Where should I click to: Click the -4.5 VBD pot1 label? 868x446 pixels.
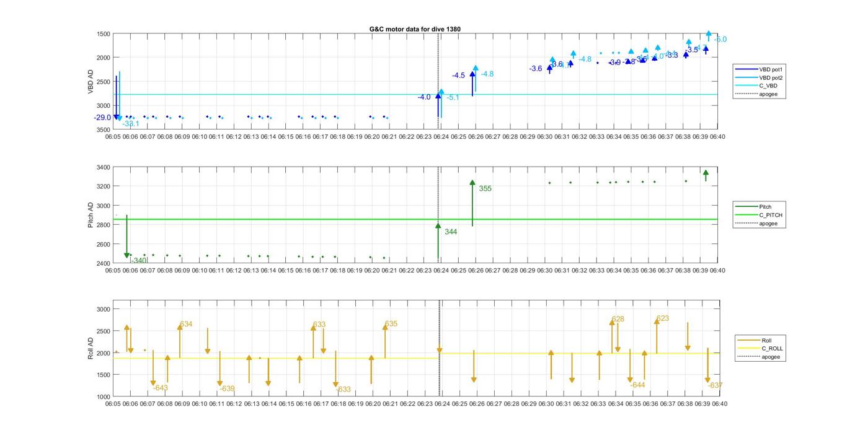458,76
